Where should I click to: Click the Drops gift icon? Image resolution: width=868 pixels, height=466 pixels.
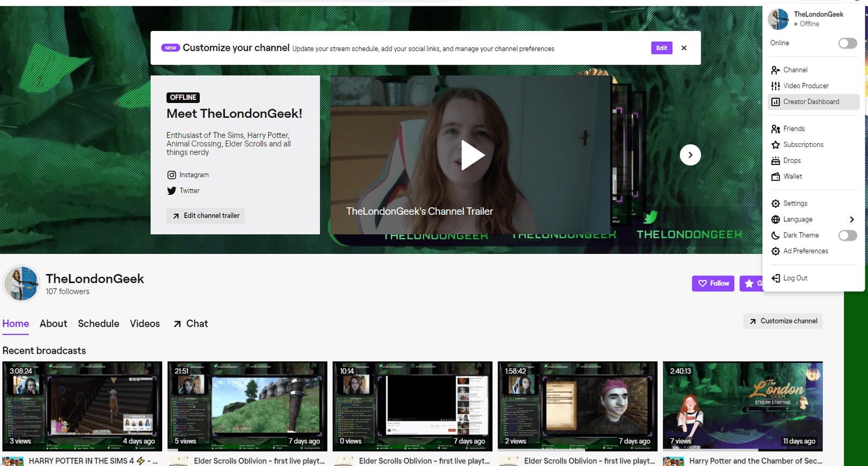[x=775, y=161]
